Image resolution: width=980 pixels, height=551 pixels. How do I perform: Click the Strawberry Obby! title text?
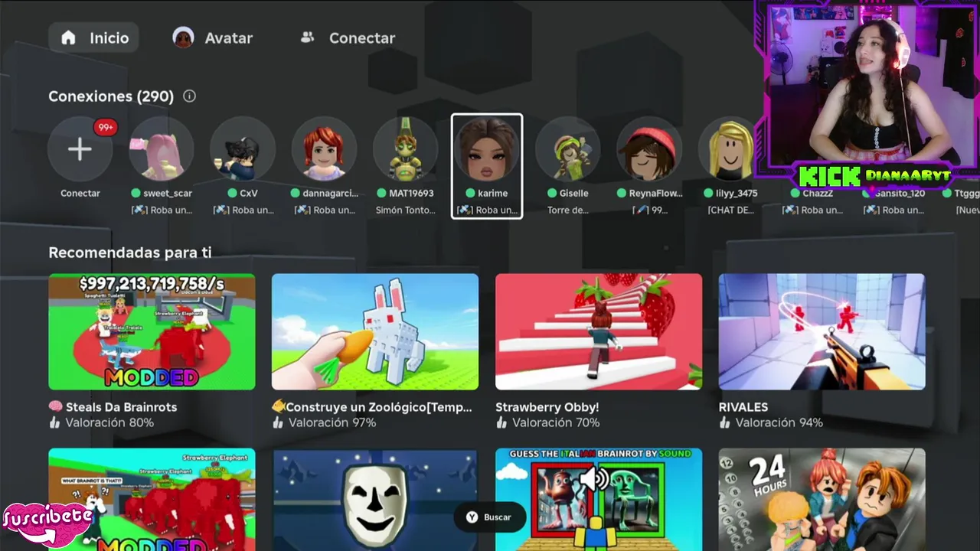tap(547, 407)
